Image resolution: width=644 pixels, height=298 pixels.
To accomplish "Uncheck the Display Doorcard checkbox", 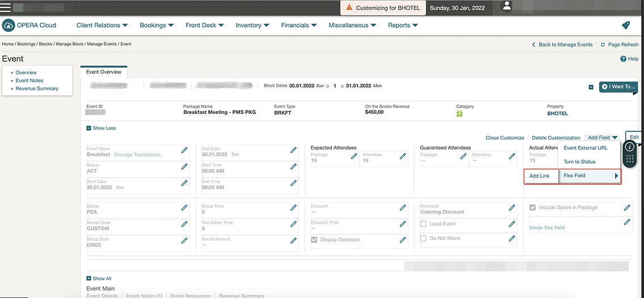I will [314, 240].
